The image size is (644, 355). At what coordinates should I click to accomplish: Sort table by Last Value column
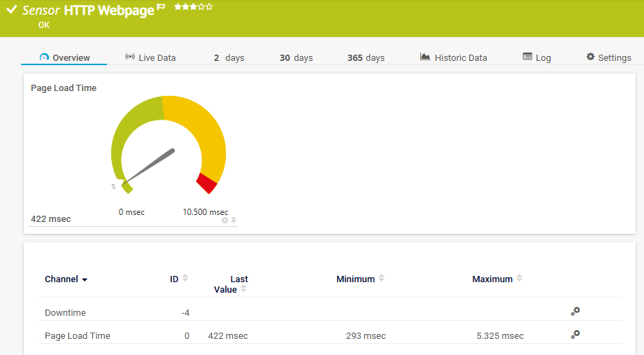[x=231, y=284]
